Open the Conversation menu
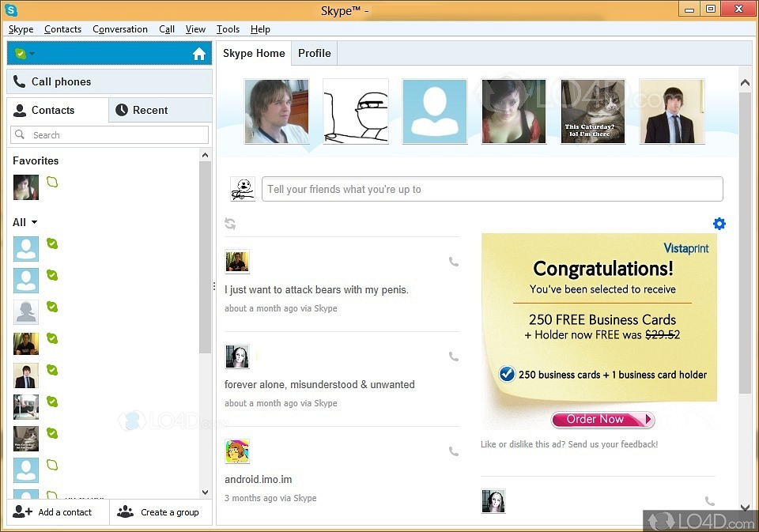The width and height of the screenshot is (759, 532). point(120,29)
